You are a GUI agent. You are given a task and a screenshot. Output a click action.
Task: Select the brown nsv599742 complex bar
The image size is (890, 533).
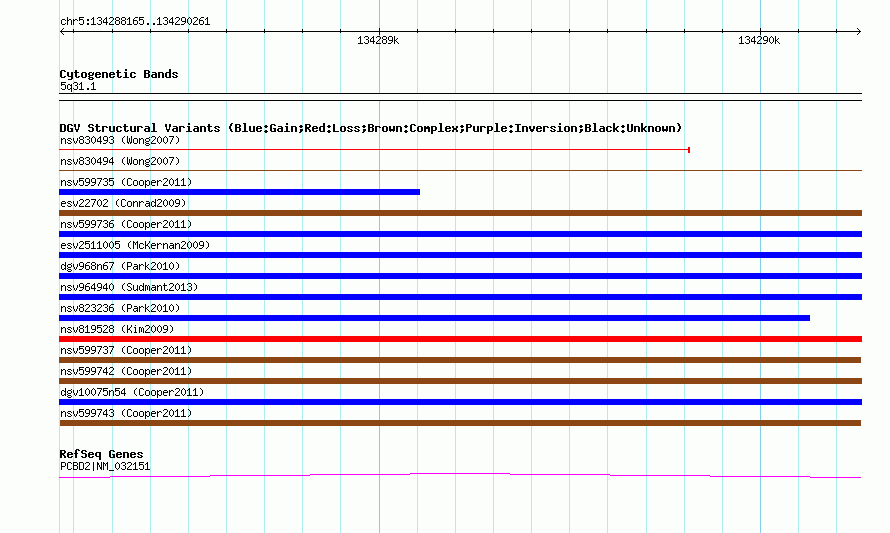pyautogui.click(x=460, y=381)
